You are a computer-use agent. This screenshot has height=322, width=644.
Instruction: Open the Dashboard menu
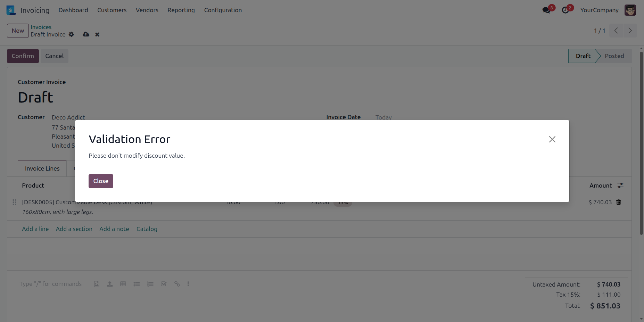[73, 10]
